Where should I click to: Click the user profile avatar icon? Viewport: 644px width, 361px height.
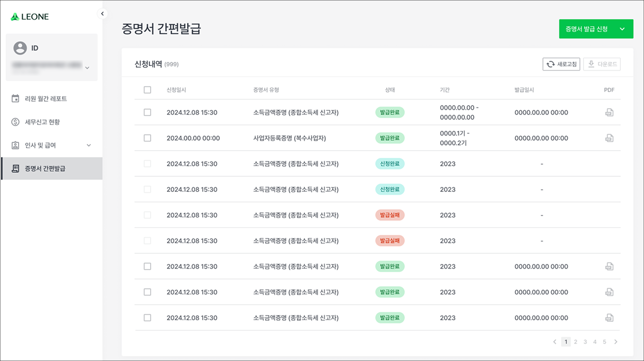[20, 48]
